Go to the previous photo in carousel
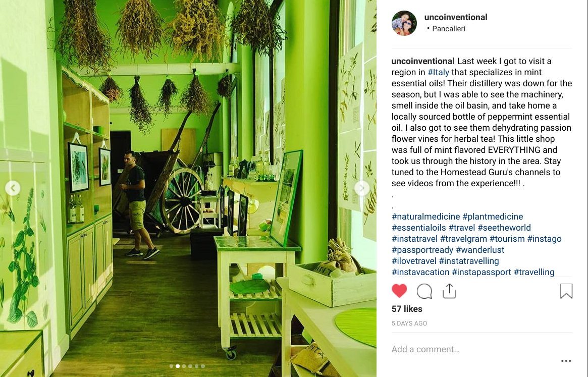This screenshot has height=377, width=588. pyautogui.click(x=13, y=188)
